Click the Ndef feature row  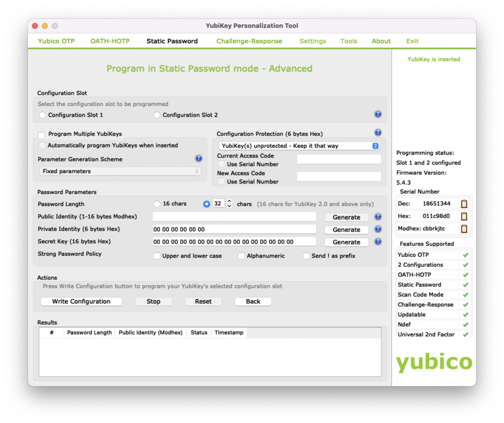tap(433, 325)
